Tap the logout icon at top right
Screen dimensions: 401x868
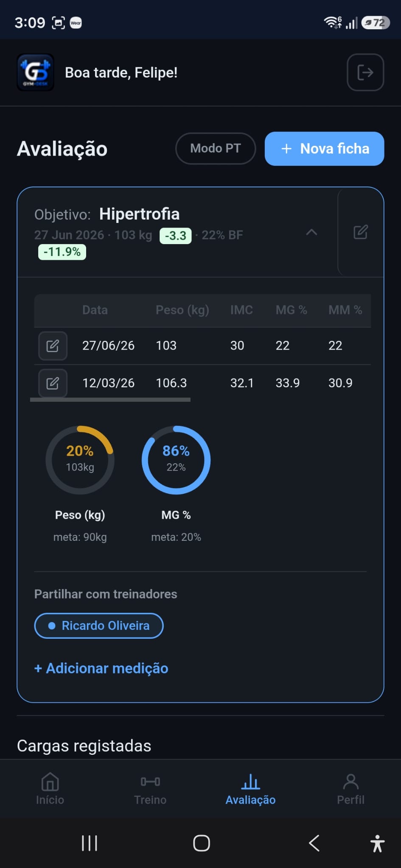[x=365, y=72]
